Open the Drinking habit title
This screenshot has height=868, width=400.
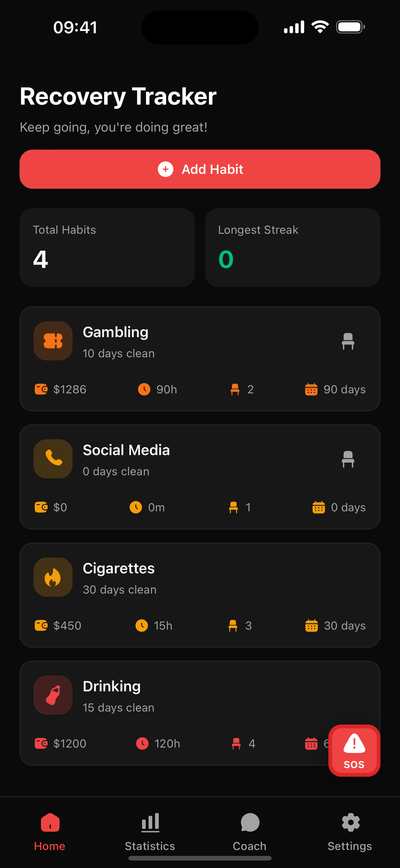click(112, 686)
